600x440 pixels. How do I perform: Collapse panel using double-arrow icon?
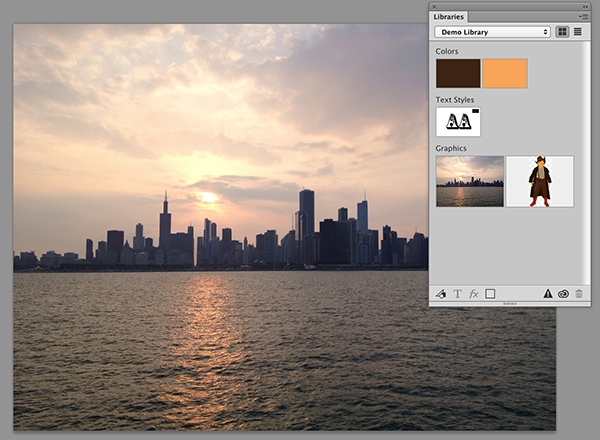[585, 7]
